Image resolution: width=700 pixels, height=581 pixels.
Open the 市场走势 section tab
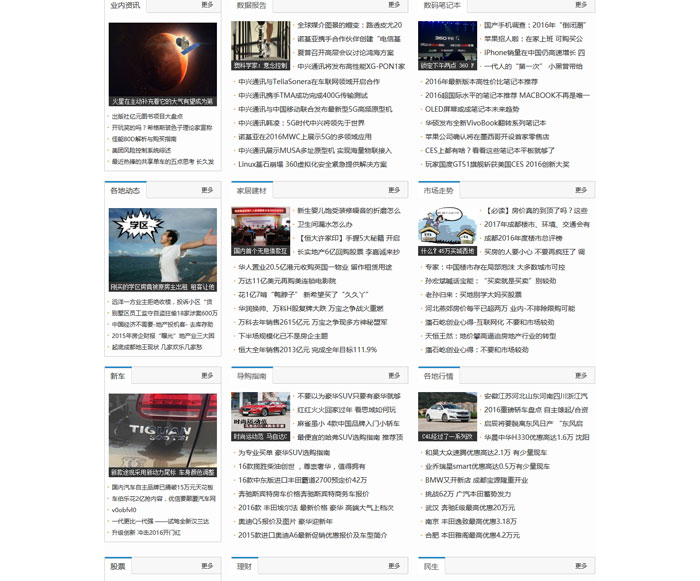[438, 190]
